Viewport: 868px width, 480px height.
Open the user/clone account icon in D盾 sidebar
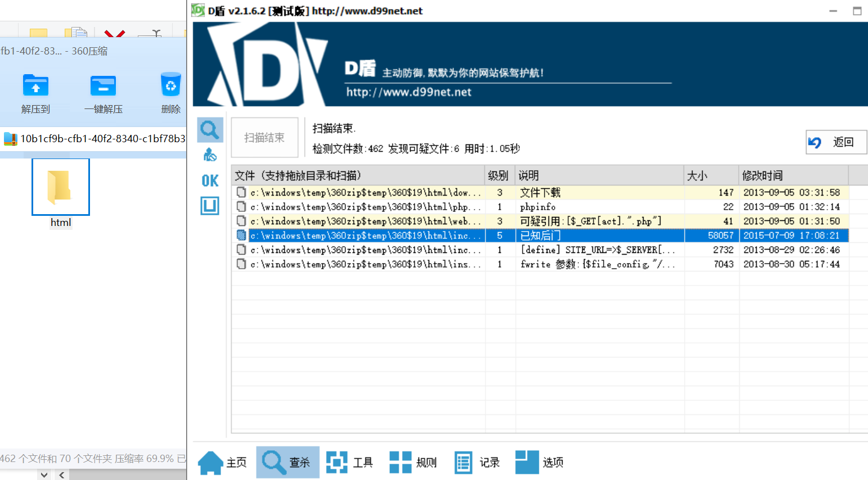(210, 155)
